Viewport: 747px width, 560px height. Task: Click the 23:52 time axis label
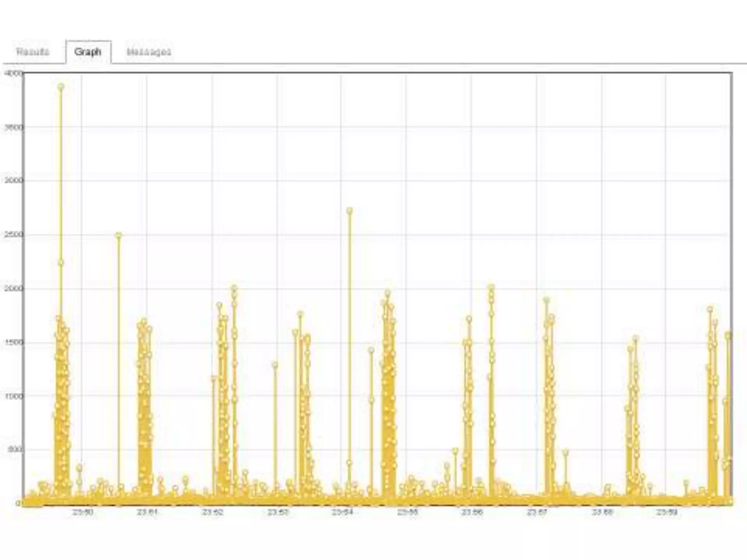tap(213, 512)
